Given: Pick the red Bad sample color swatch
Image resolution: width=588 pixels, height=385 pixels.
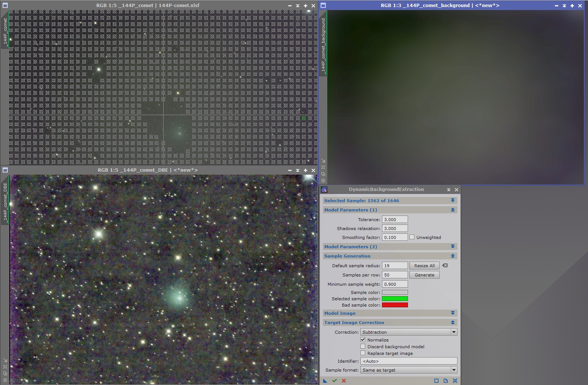Looking at the screenshot, I should point(395,305).
